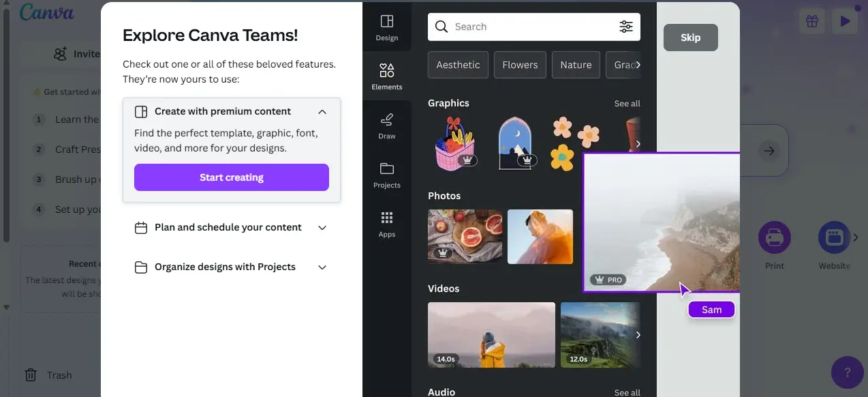Select the Nature category chip
The width and height of the screenshot is (868, 397).
click(x=576, y=65)
